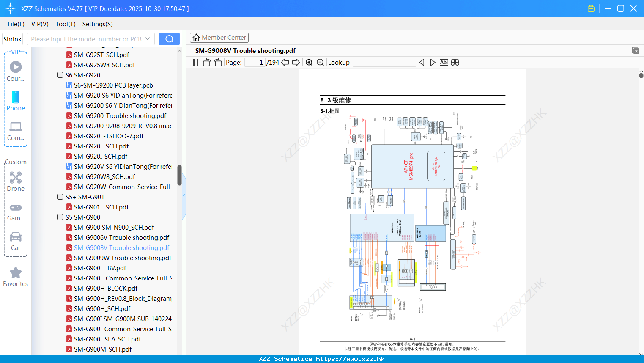
Task: Open Game category in sidebar
Action: click(16, 212)
